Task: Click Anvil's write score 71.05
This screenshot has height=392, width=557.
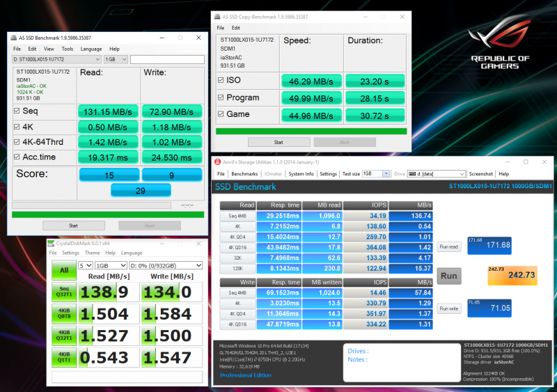Action: click(489, 308)
